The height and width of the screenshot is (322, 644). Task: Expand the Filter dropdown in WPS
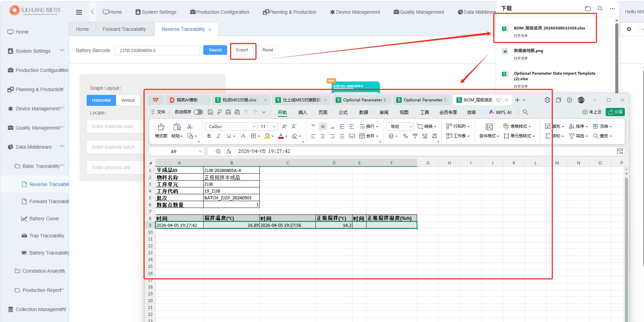pos(587,136)
